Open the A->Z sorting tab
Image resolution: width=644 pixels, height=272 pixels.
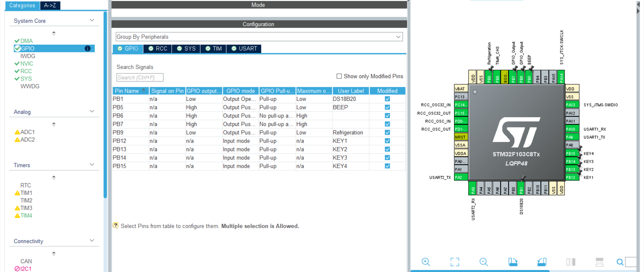point(50,5)
